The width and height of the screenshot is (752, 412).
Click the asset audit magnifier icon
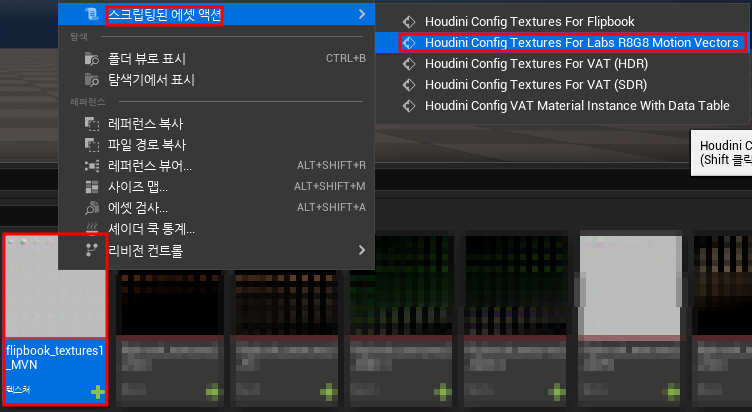tap(92, 208)
